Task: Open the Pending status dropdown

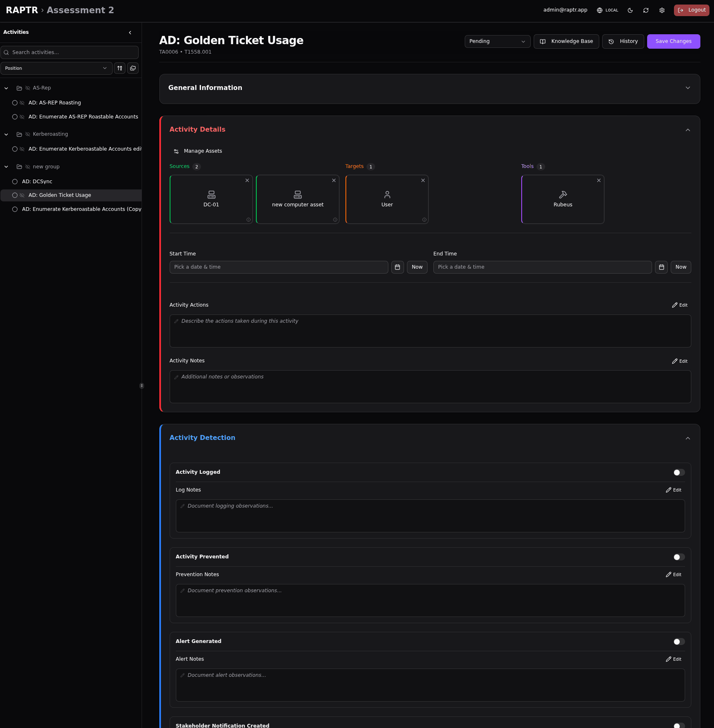Action: (x=497, y=41)
